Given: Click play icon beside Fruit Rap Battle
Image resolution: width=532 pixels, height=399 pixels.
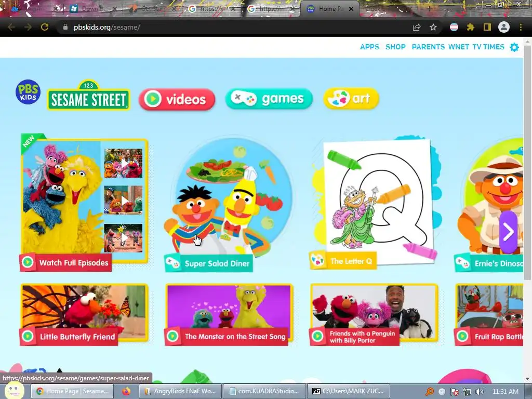Looking at the screenshot, I should pos(462,336).
